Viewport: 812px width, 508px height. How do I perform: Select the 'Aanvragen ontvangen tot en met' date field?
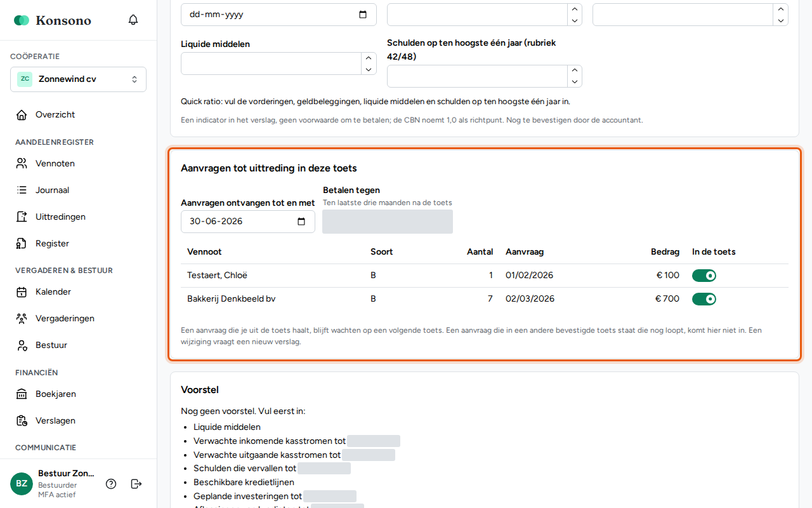coord(248,222)
